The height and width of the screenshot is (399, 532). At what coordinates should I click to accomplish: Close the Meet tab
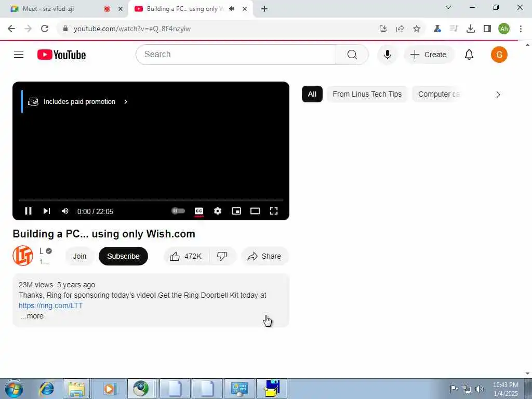pos(120,9)
